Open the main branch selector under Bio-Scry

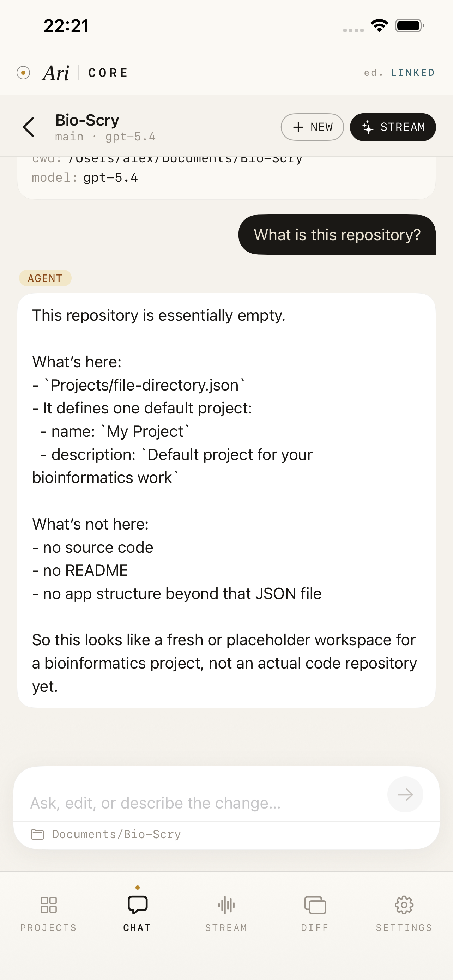point(69,136)
